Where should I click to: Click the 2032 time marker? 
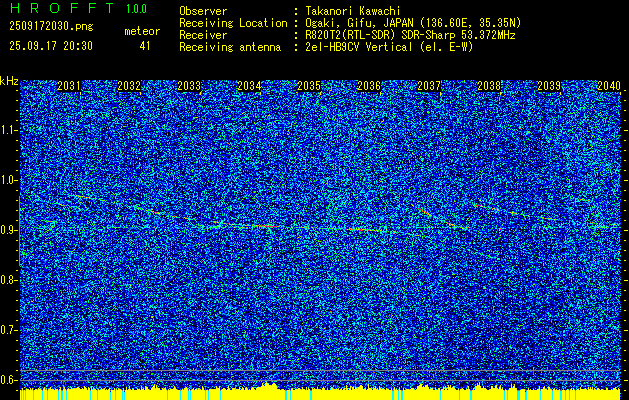(x=129, y=86)
